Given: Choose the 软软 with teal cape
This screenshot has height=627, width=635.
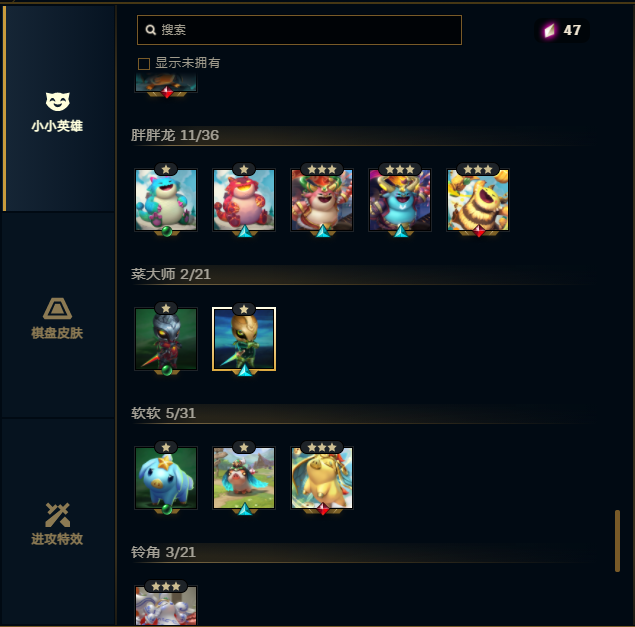Looking at the screenshot, I should [x=244, y=478].
